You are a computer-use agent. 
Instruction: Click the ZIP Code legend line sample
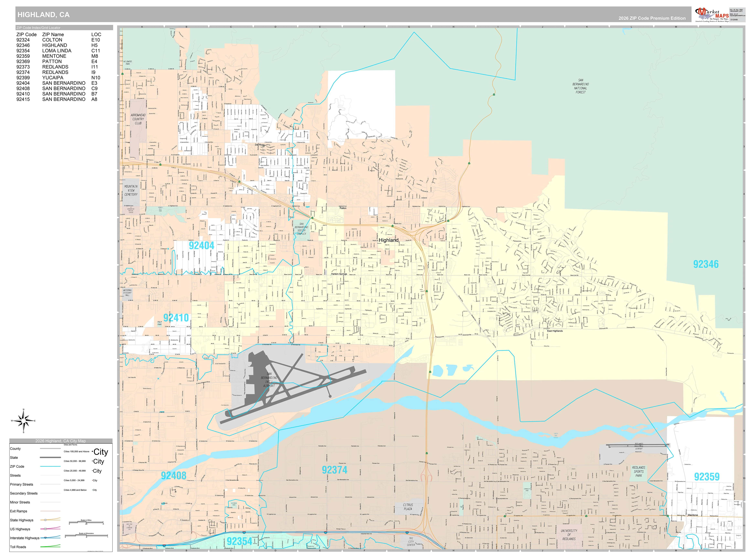pyautogui.click(x=50, y=467)
